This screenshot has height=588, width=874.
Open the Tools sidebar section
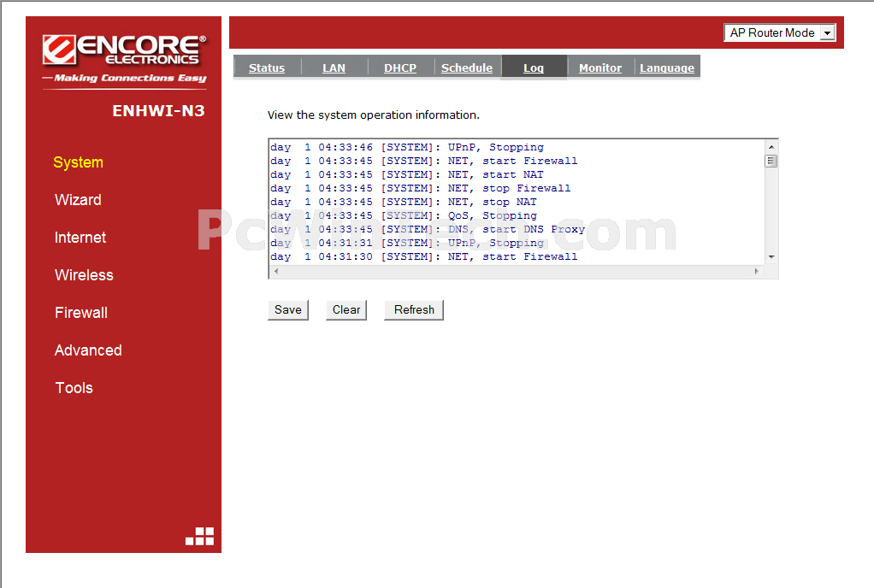point(74,388)
